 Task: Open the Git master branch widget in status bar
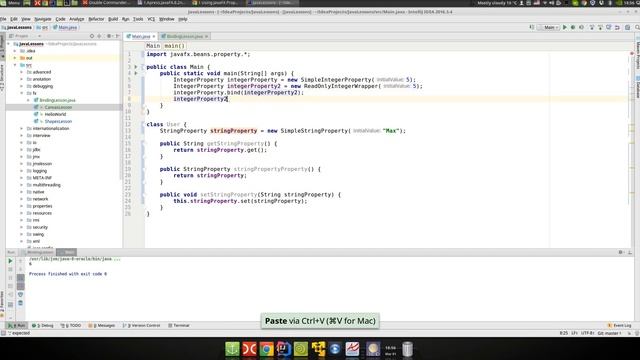pos(610,333)
